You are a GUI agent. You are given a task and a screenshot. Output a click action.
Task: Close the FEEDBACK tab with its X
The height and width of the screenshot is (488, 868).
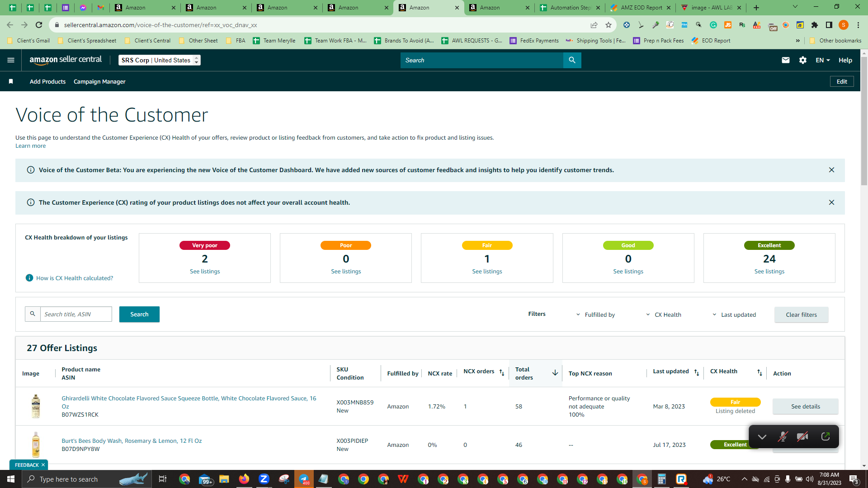click(43, 465)
